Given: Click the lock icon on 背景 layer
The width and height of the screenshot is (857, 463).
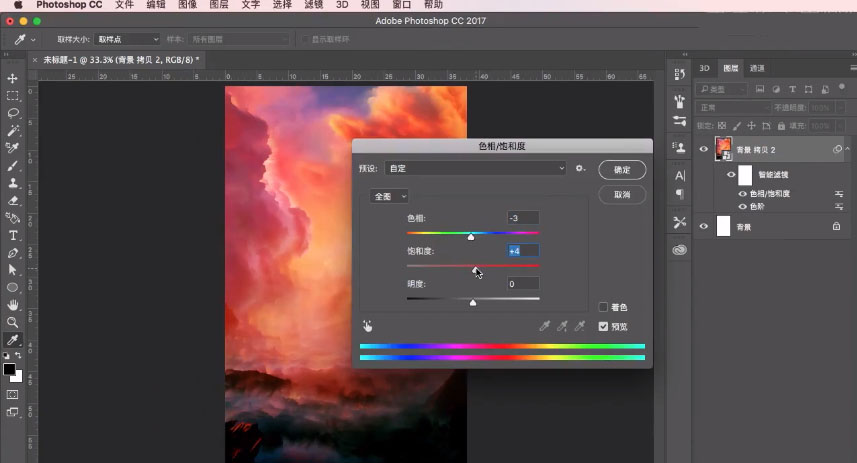Looking at the screenshot, I should click(836, 226).
